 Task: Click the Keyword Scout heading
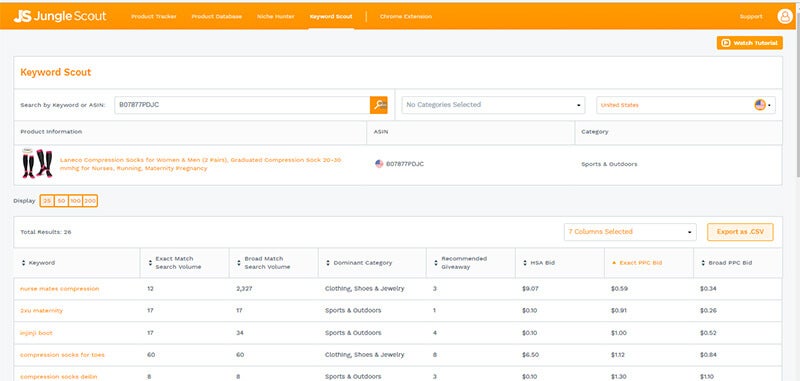click(x=56, y=72)
